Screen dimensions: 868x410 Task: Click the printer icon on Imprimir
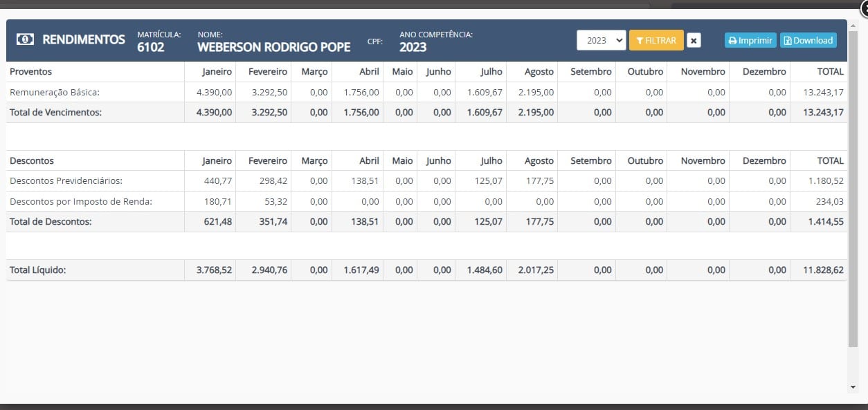pyautogui.click(x=732, y=41)
